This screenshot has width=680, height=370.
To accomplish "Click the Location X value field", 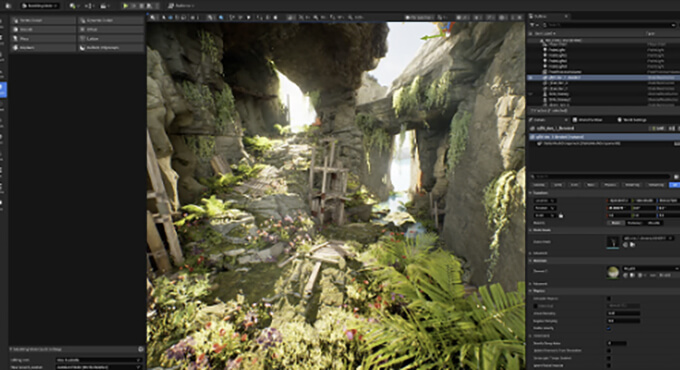I will (x=618, y=201).
